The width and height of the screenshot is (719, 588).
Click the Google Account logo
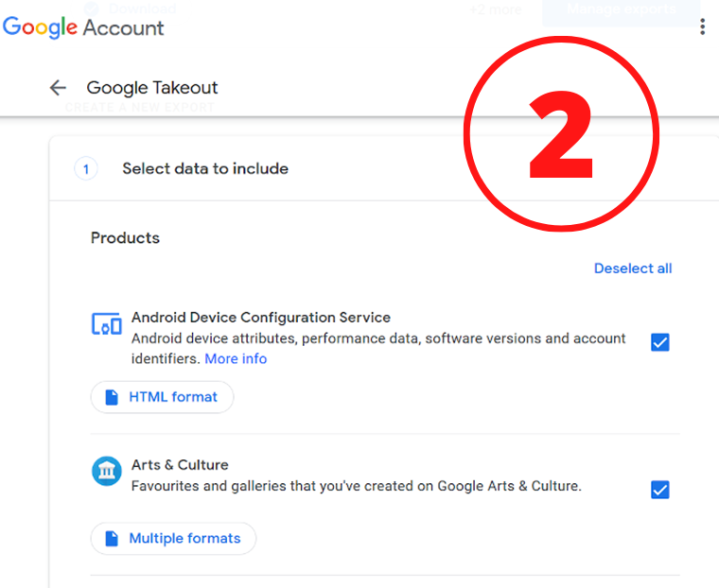pyautogui.click(x=83, y=27)
